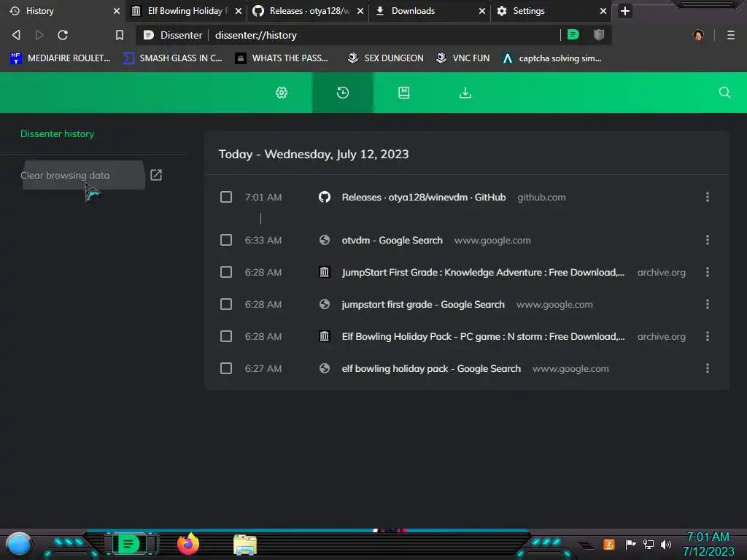
Task: Open the shield icon in address bar
Action: (599, 34)
